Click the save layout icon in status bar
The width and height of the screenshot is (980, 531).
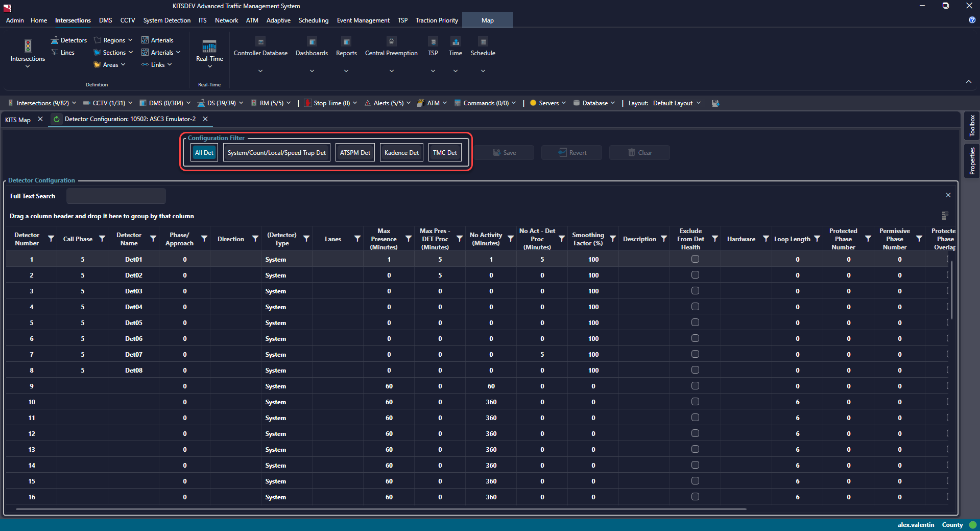click(x=715, y=103)
